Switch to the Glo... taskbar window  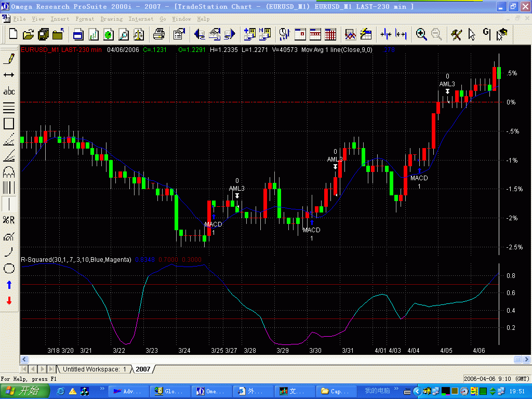[170, 392]
